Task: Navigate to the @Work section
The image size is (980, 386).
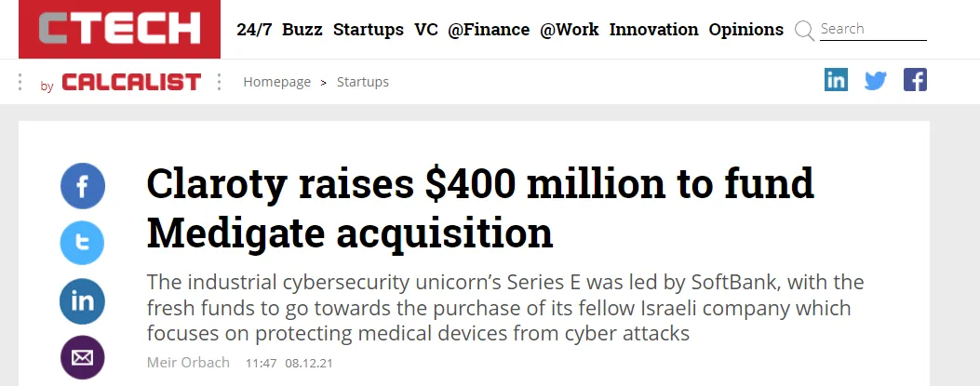Action: 570,30
